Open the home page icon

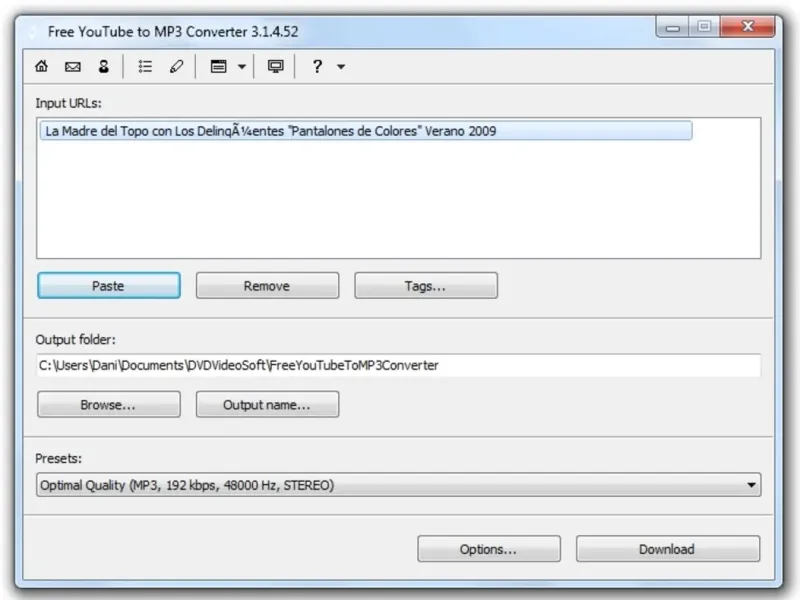click(x=41, y=66)
